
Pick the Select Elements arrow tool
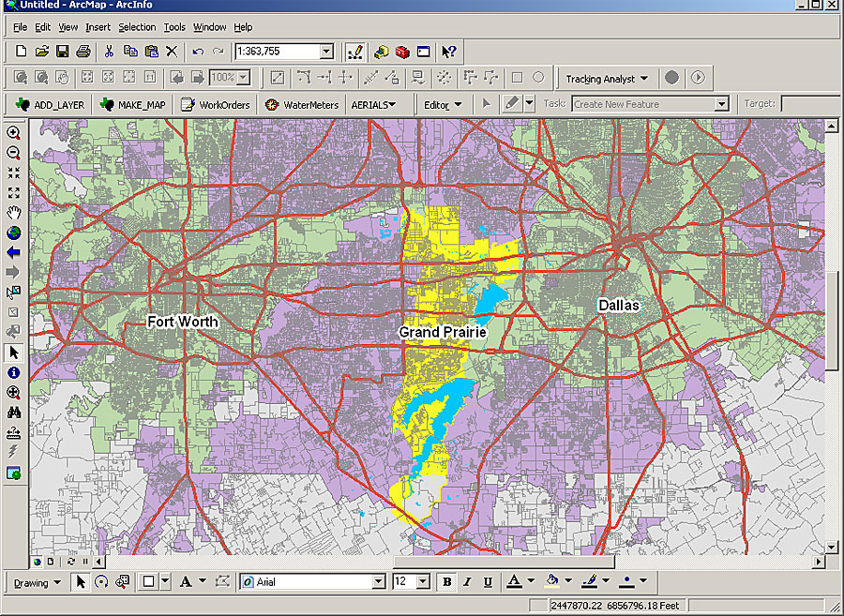point(14,353)
